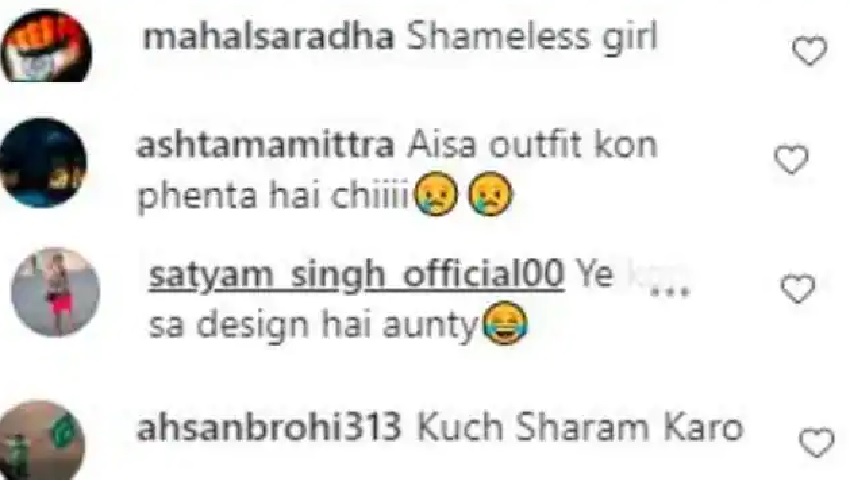Image resolution: width=850 pixels, height=489 pixels.
Task: Click the second crying emoji in ashtamamittra's comment
Action: (490, 194)
